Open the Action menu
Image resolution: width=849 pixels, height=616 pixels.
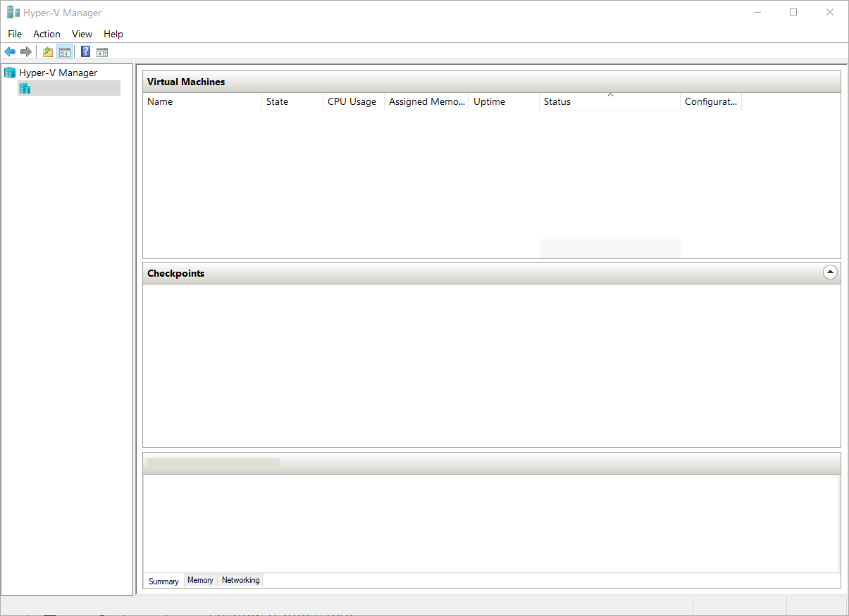point(47,34)
